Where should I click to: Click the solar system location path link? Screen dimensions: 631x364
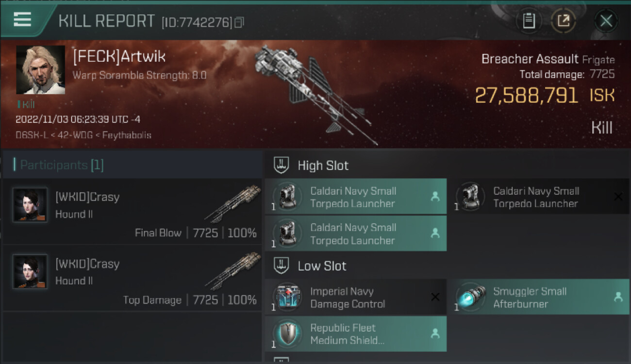click(x=83, y=135)
